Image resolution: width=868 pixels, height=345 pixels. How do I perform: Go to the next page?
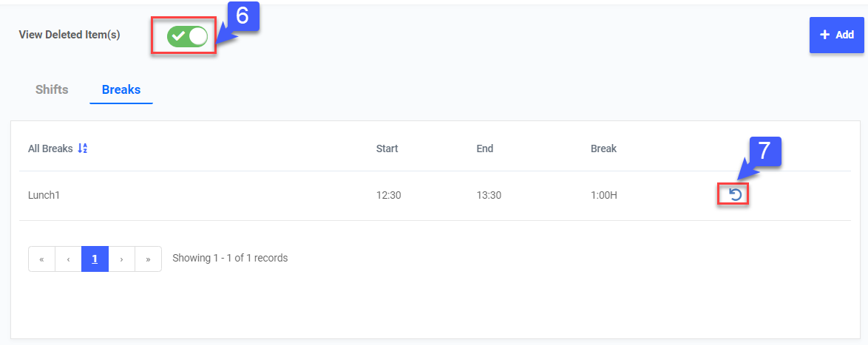point(121,259)
